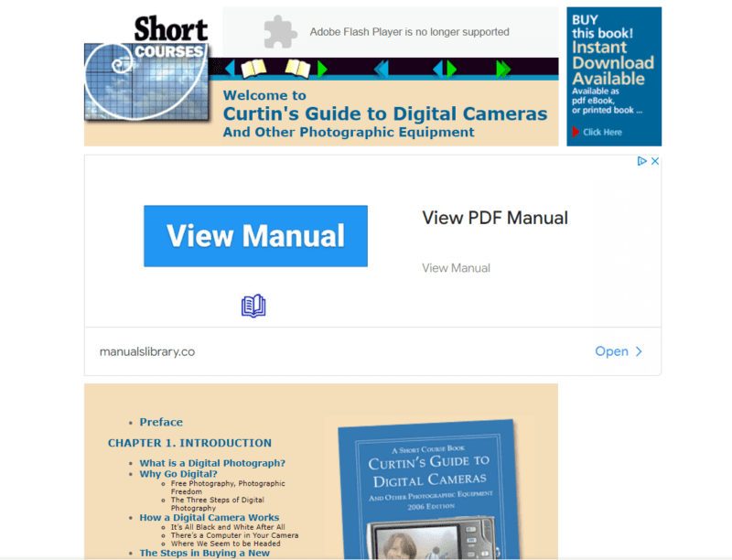The height and width of the screenshot is (560, 732).
Task: Click 'There's a Computer in Your Camera'
Action: (234, 535)
